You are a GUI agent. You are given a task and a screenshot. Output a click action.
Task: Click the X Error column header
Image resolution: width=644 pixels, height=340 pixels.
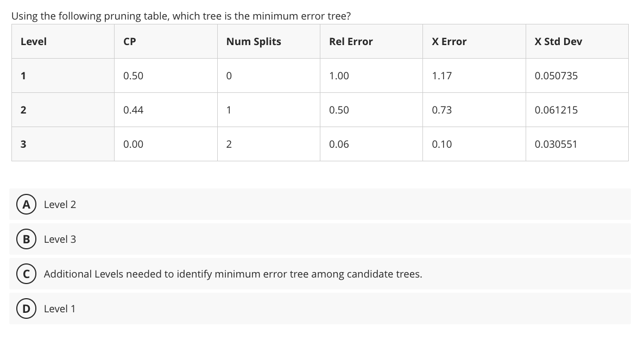pyautogui.click(x=449, y=41)
